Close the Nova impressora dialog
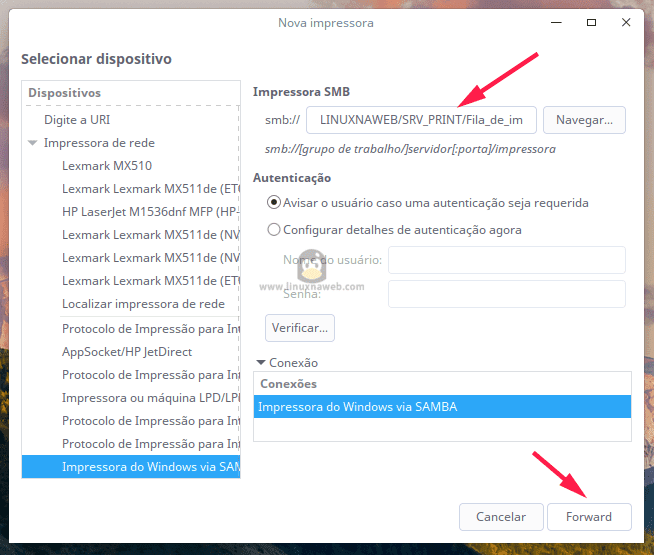The height and width of the screenshot is (555, 654). coord(626,23)
